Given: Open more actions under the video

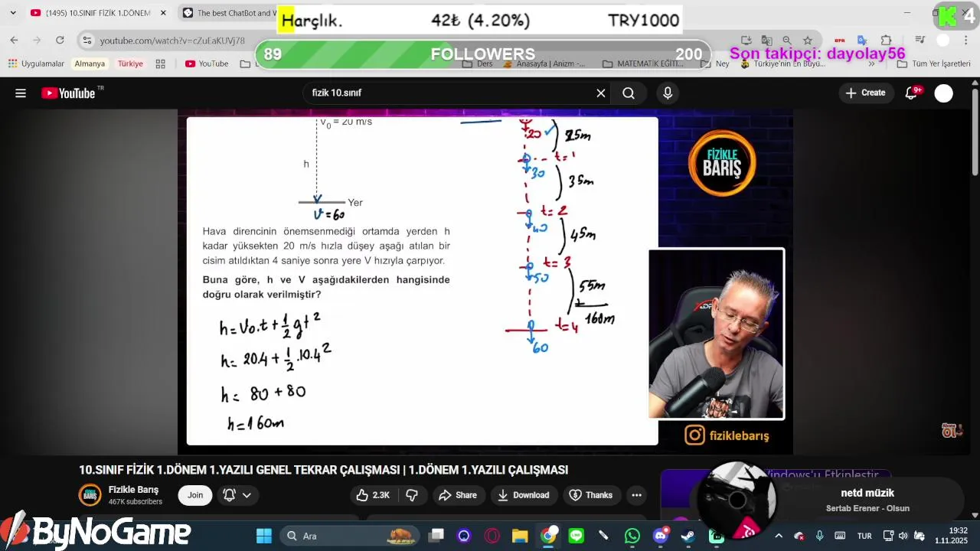Looking at the screenshot, I should click(x=636, y=495).
